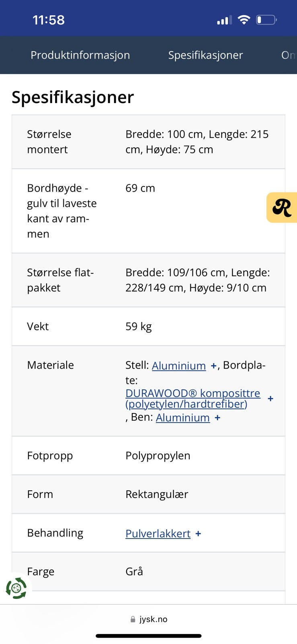Viewport: 297px width, 644px height.
Task: Expand the DURAWOOD kompositre details
Action: tap(270, 398)
